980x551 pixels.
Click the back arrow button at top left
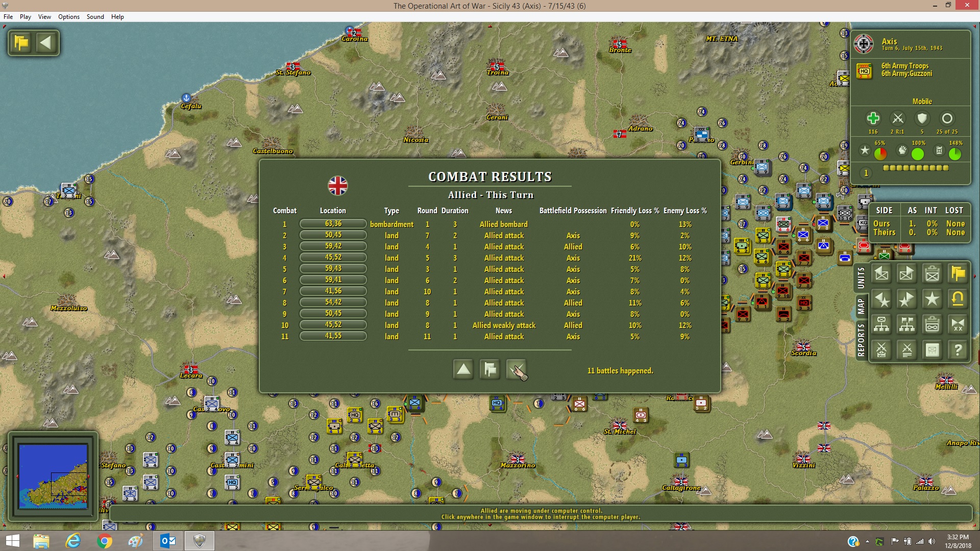[x=46, y=43]
